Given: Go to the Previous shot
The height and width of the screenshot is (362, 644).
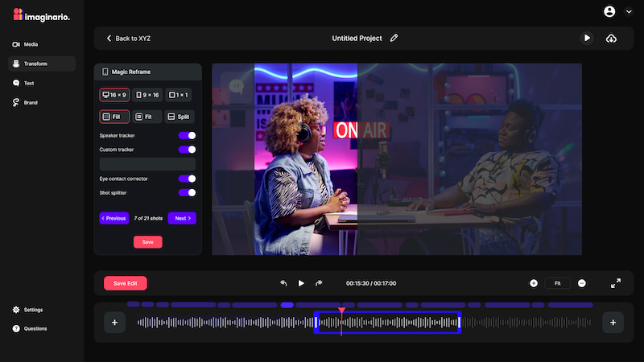Looking at the screenshot, I should point(114,218).
